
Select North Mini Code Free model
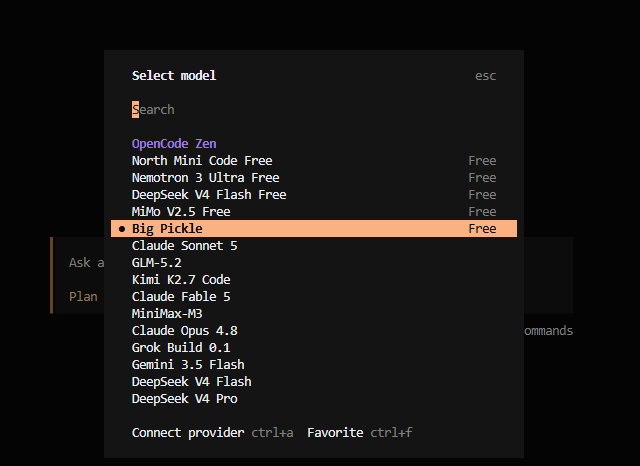tap(313, 161)
